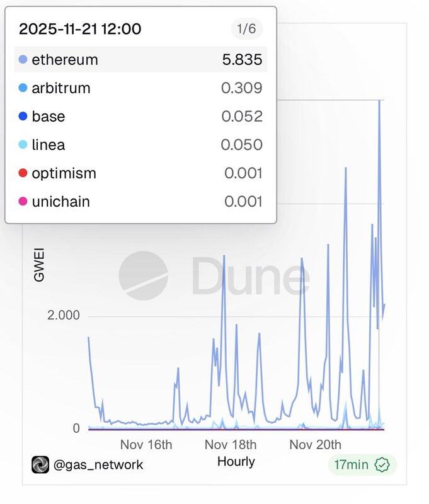Click the arbitrum series color dot
The width and height of the screenshot is (429, 504).
(x=23, y=88)
